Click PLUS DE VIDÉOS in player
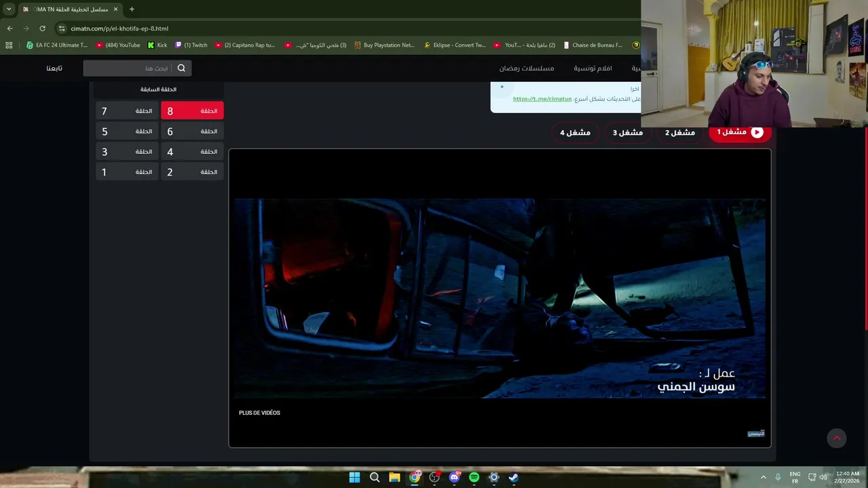This screenshot has height=488, width=868. [x=259, y=413]
